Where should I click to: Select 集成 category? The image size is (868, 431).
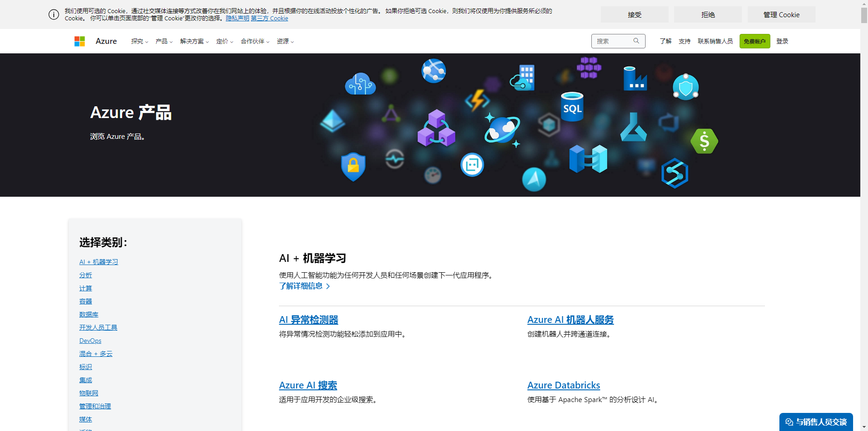(85, 380)
